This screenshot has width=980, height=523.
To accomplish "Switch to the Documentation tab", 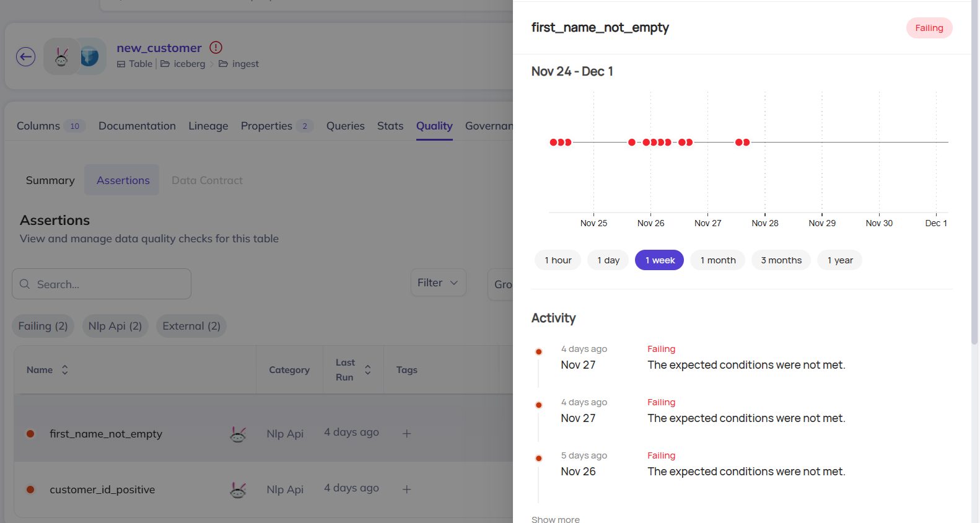I will pyautogui.click(x=137, y=126).
